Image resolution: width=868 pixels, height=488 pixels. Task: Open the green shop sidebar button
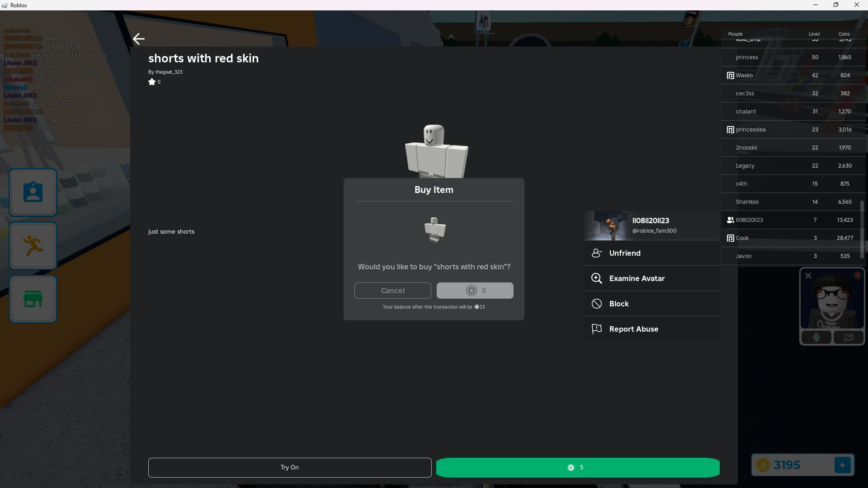coord(33,299)
